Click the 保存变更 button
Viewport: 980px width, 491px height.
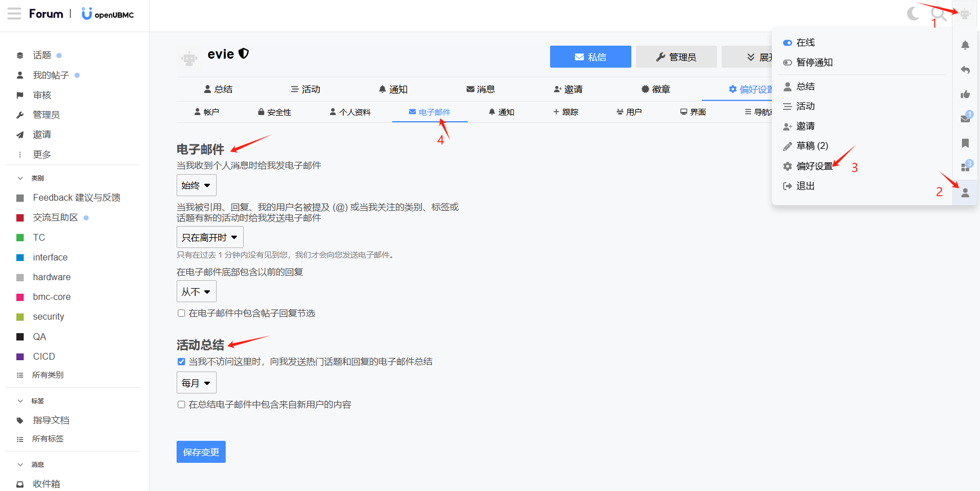(201, 452)
